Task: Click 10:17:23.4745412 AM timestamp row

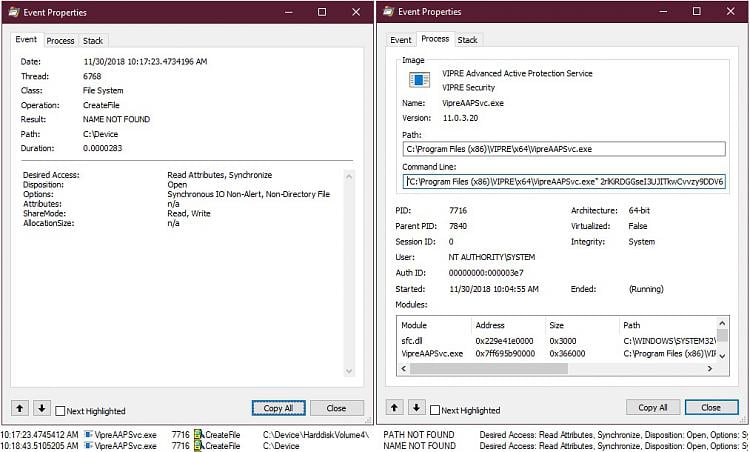Action: tap(39, 435)
